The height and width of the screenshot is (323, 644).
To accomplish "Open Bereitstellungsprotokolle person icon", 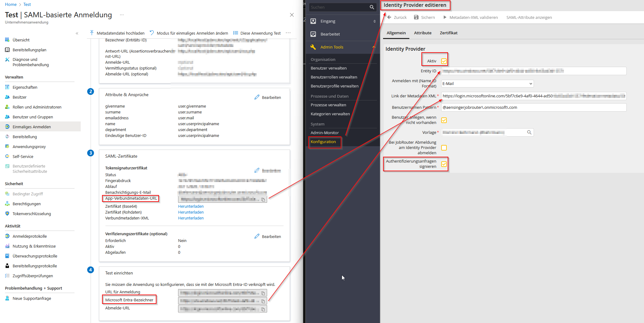I will (x=7, y=266).
